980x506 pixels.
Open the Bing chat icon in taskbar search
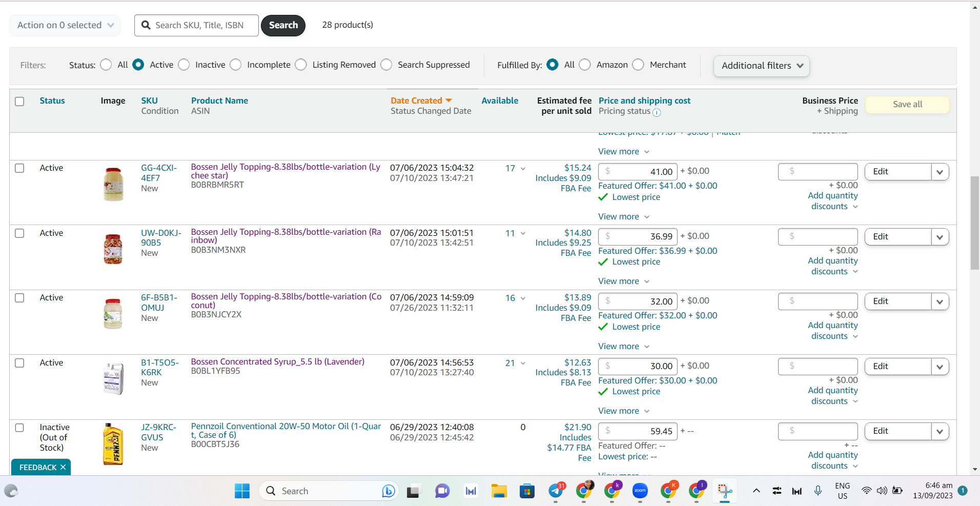coord(389,491)
